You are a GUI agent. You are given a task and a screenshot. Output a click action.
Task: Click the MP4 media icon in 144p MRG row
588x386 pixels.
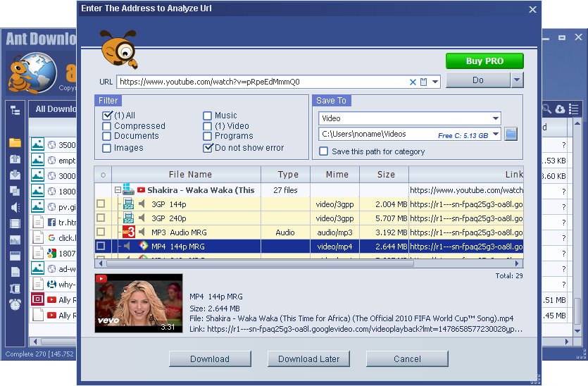click(x=143, y=246)
